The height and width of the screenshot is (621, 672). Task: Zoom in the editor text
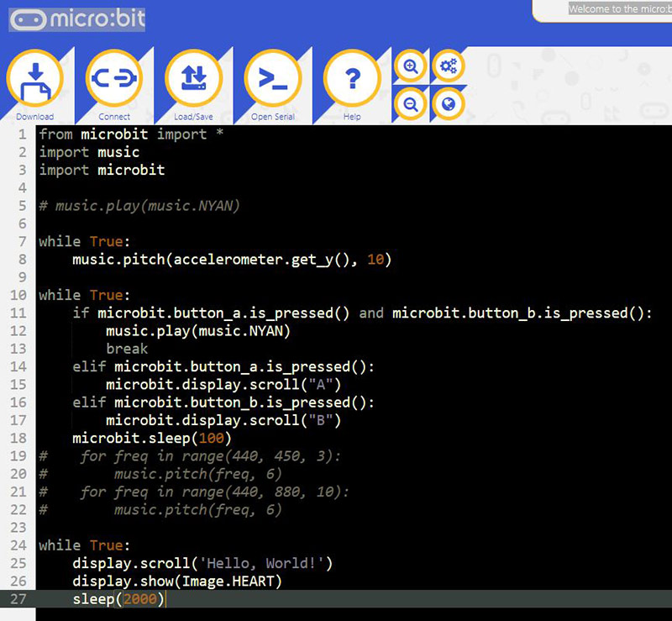411,66
